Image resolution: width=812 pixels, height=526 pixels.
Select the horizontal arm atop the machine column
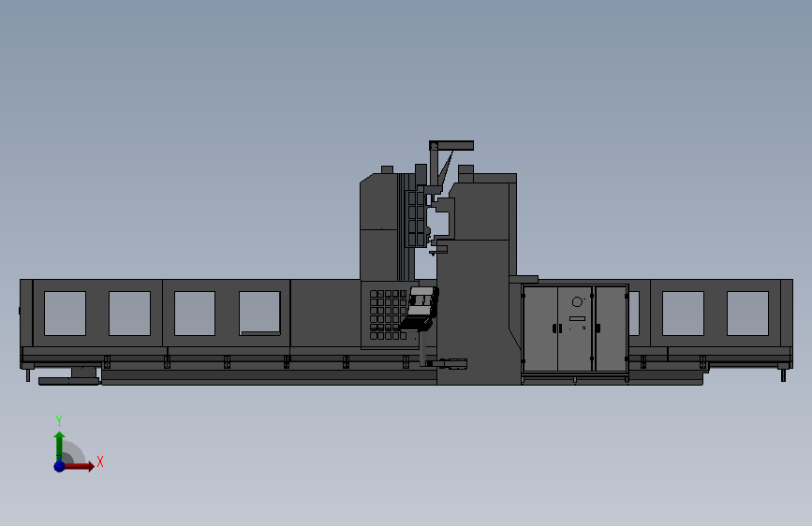pos(451,145)
